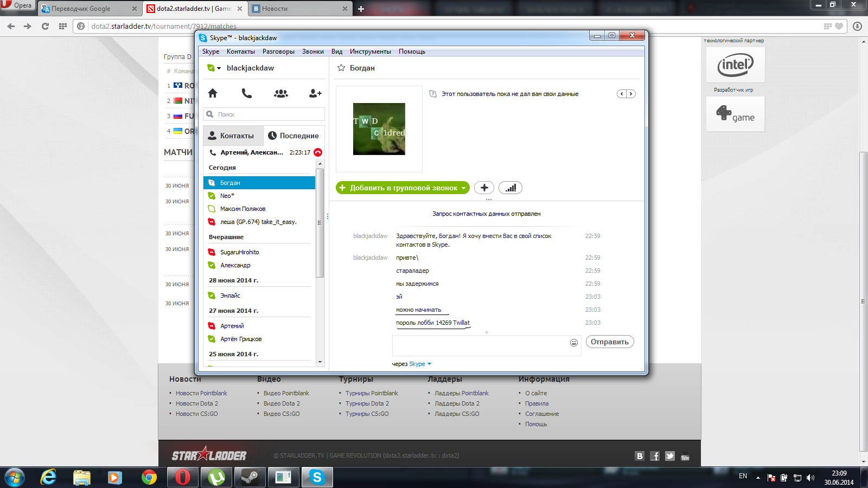Click the plus button beside group call
868x488 pixels.
(484, 188)
